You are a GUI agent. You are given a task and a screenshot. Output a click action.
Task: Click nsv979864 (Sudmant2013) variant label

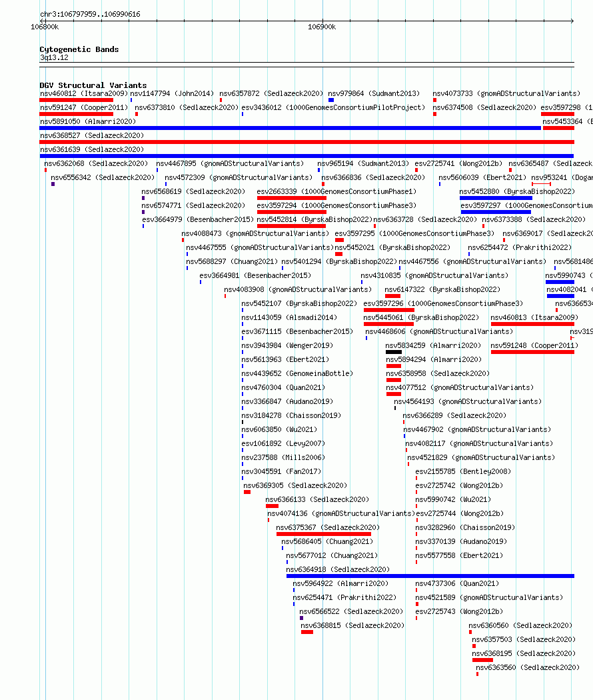click(374, 94)
